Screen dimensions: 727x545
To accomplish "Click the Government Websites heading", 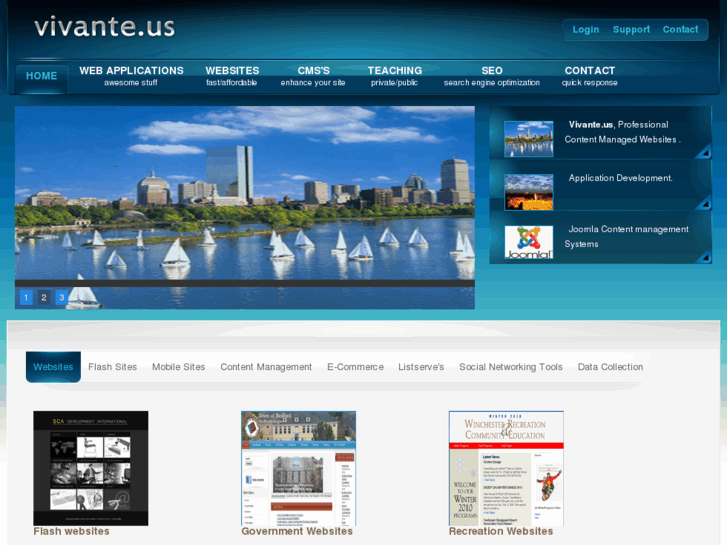I will point(297,532).
